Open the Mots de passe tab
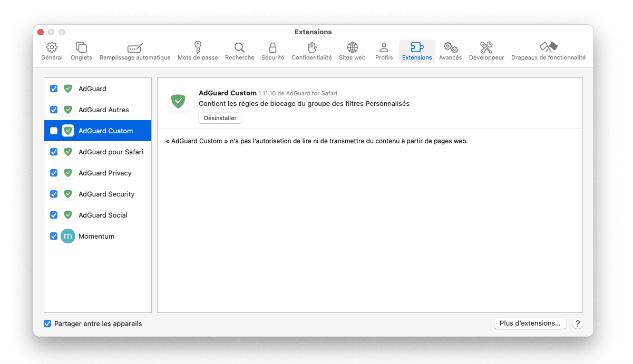Viewport: 633px width, 364px height. tap(198, 51)
